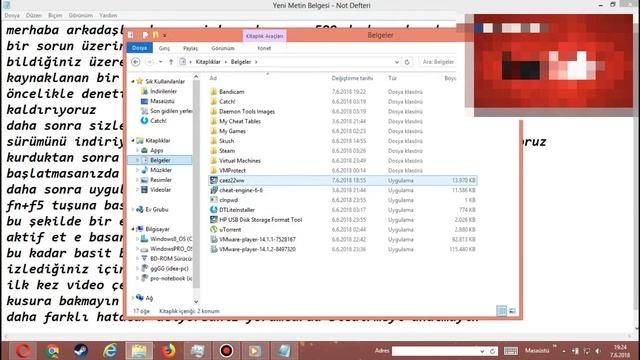The width and height of the screenshot is (640, 360).
Task: Collapse the Kitaplıklar tree group
Action: tap(133, 140)
